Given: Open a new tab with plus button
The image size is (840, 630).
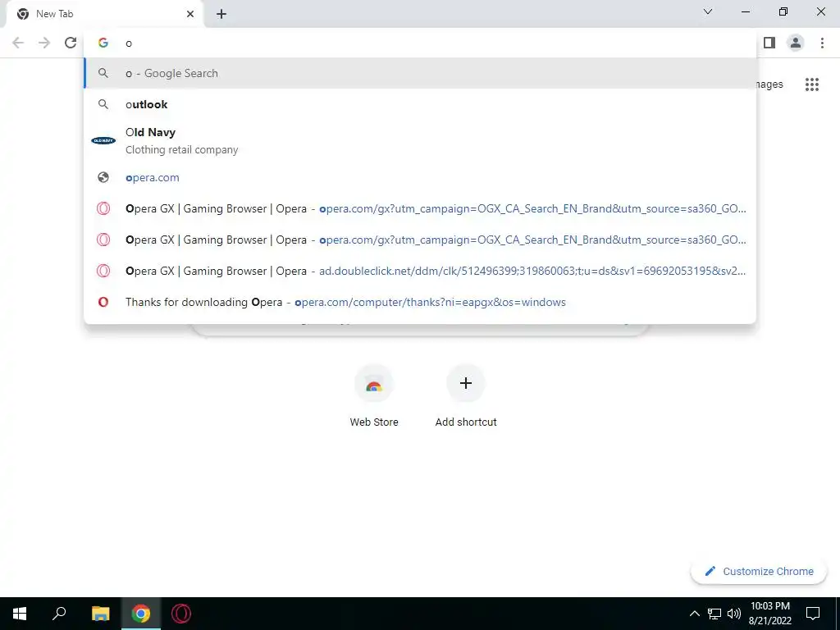Looking at the screenshot, I should point(221,14).
